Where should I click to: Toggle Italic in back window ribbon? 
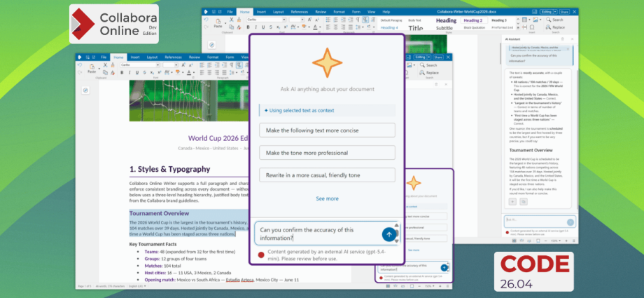[256, 27]
